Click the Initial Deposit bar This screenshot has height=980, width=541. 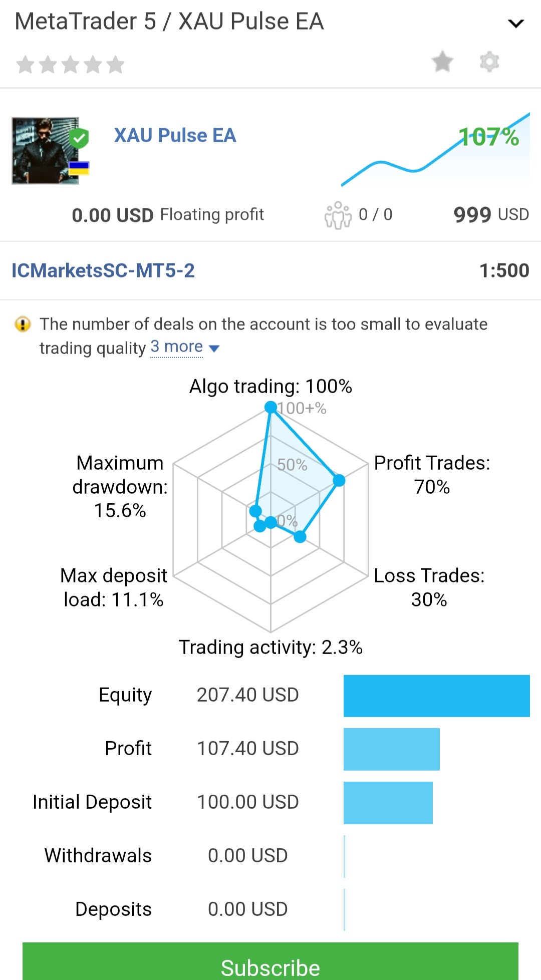(388, 803)
